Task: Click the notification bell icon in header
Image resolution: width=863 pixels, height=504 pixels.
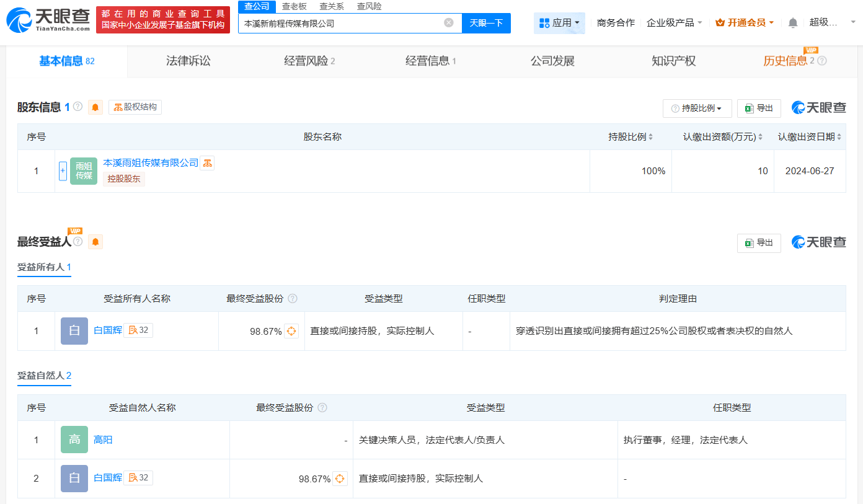Action: point(793,23)
